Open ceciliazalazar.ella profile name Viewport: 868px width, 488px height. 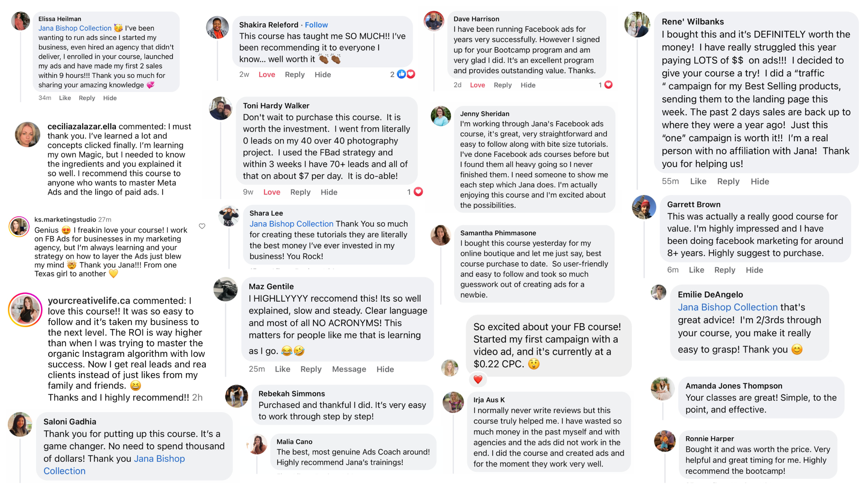pos(82,126)
